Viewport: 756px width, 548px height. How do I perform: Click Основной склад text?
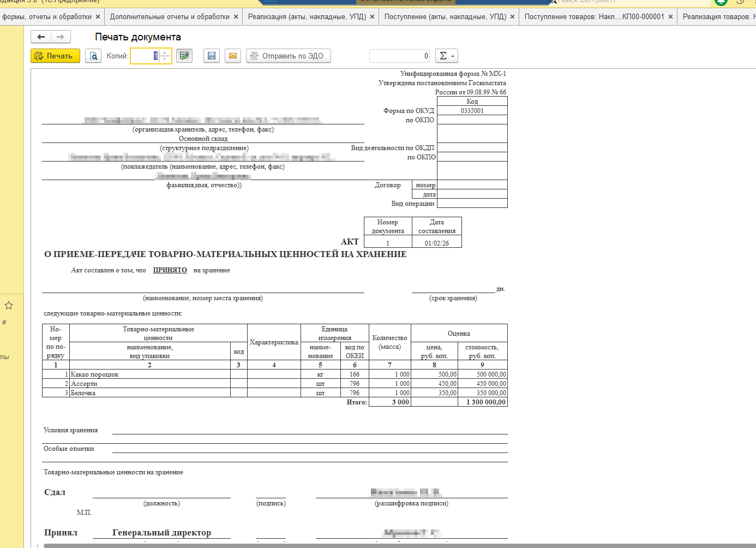pyautogui.click(x=203, y=139)
